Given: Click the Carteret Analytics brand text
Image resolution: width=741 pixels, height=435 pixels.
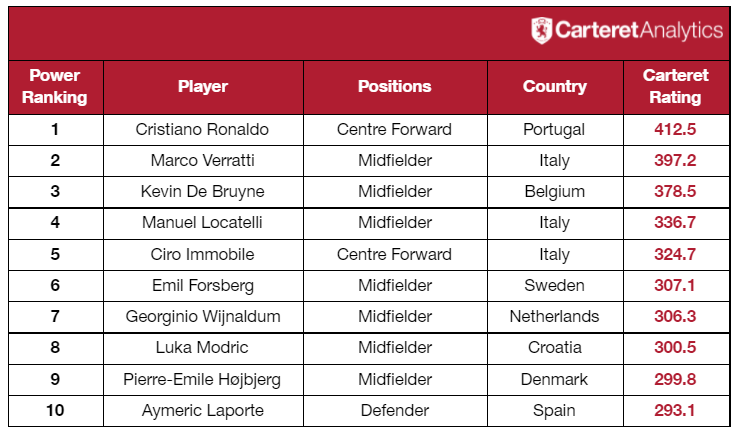Looking at the screenshot, I should pos(639,30).
